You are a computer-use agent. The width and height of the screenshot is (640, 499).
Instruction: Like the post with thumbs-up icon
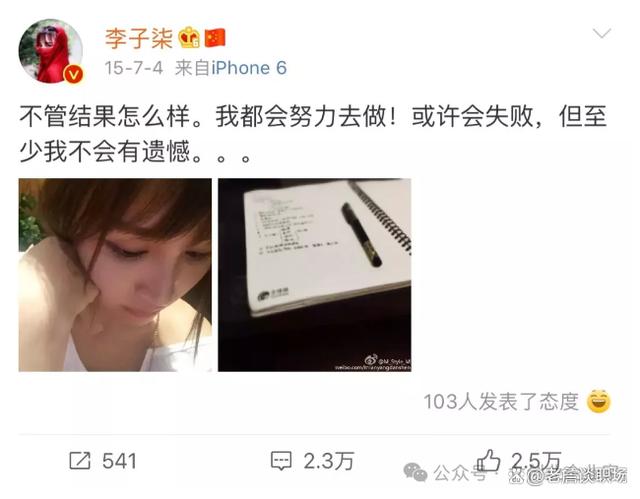pos(489,461)
